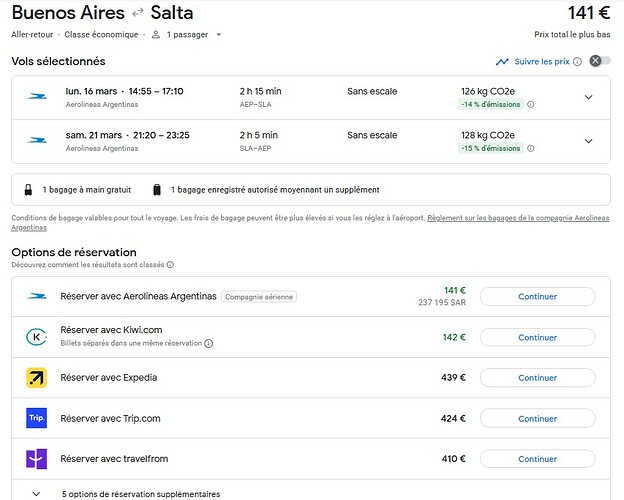Continue booking with Trip.com
The image size is (624, 500).
(537, 419)
